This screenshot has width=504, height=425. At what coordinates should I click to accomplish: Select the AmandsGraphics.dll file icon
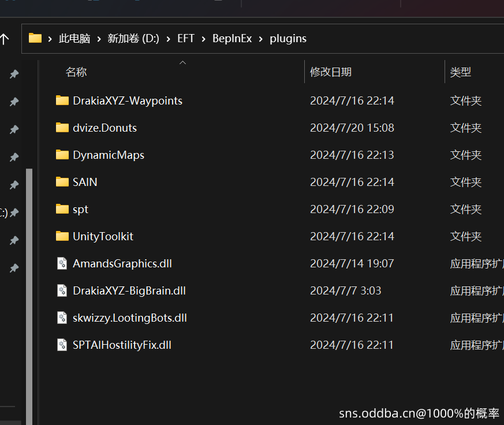coord(62,264)
